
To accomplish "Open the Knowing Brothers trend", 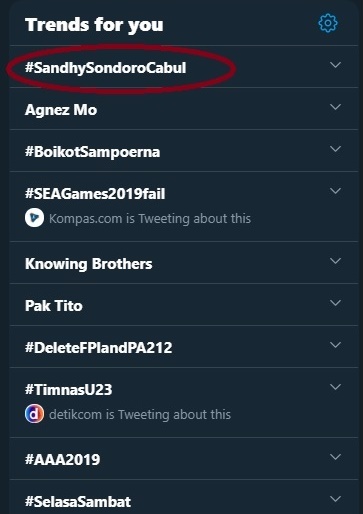I will coord(89,264).
